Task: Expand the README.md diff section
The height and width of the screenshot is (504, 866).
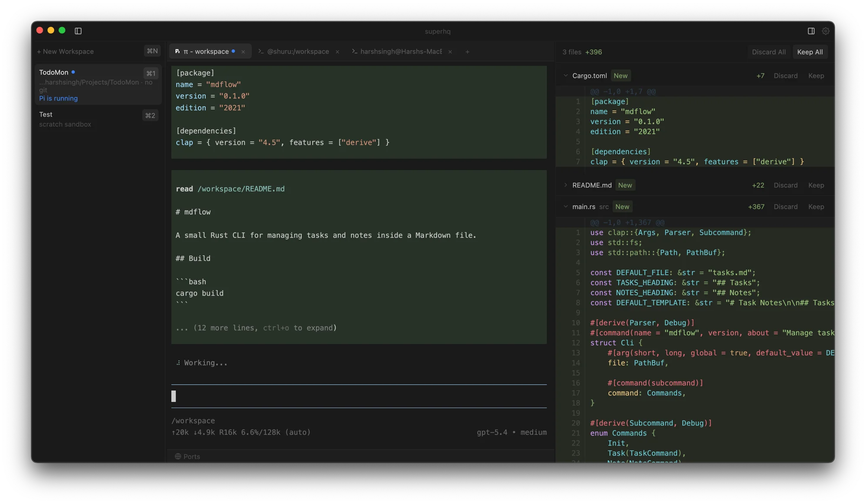Action: click(565, 185)
